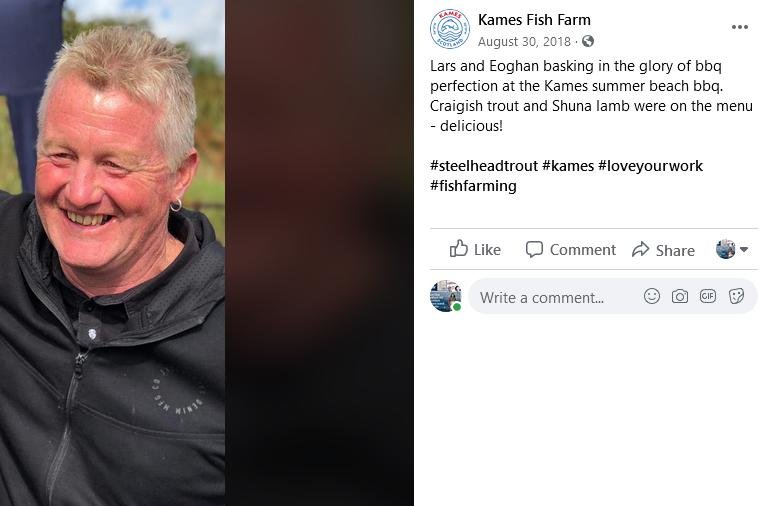765x506 pixels.
Task: Add a GIF to the comment
Action: coord(707,296)
